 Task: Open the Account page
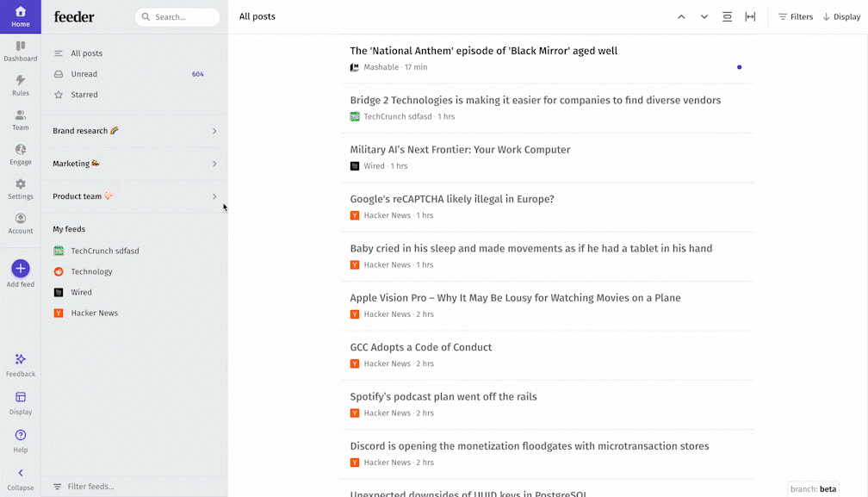[x=21, y=224]
